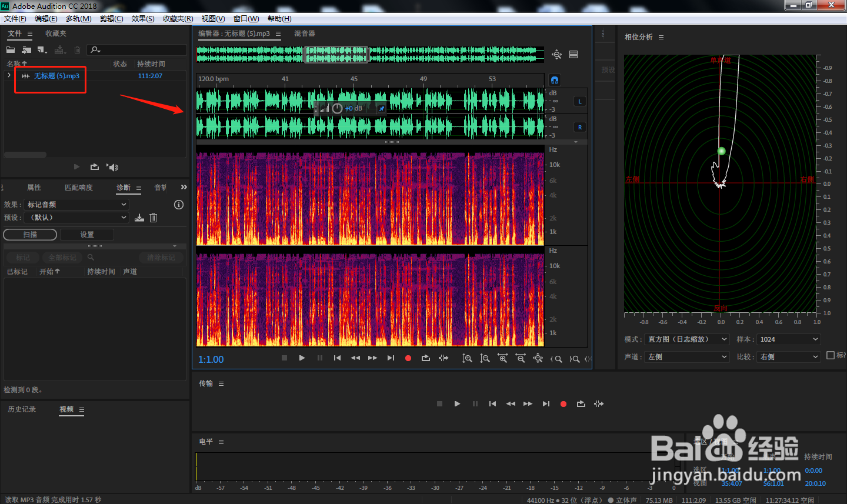Click the 设置 button
Screen dimensions: 847x504
pyautogui.click(x=87, y=235)
